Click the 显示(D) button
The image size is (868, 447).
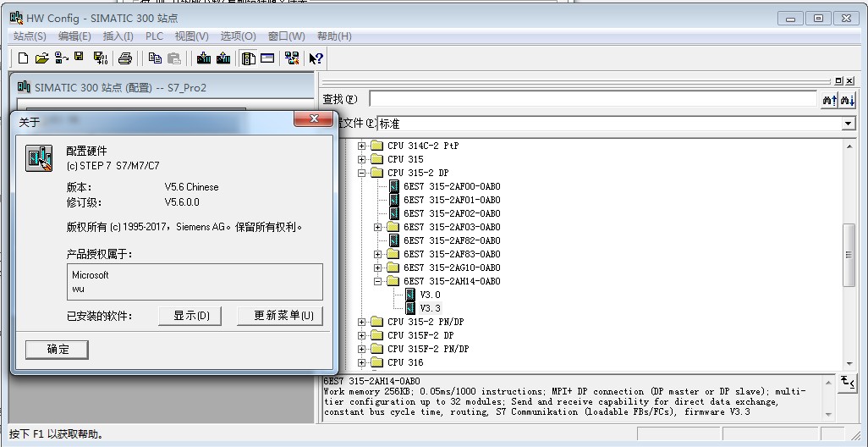(191, 316)
